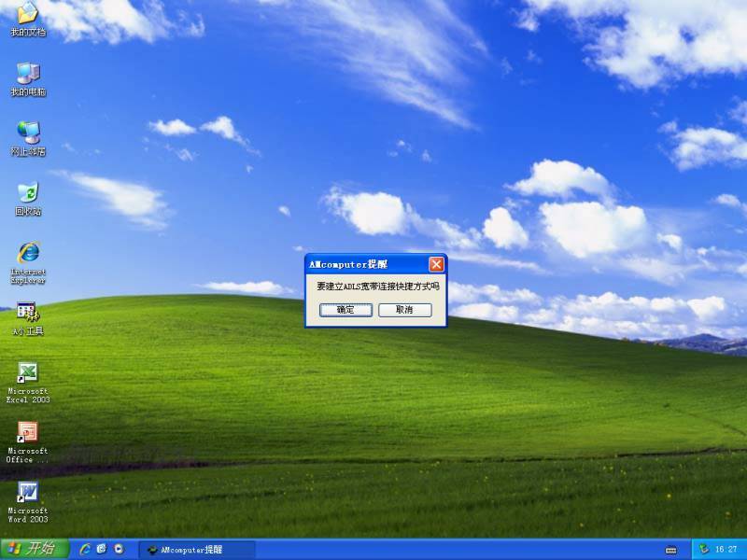Click the keyboard language bar icon
The height and width of the screenshot is (560, 747).
click(670, 551)
